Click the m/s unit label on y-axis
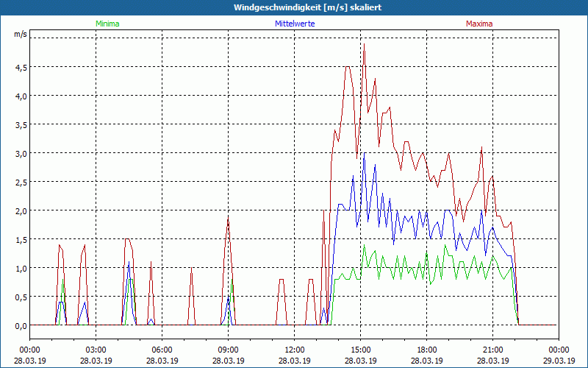The height and width of the screenshot is (368, 588). tap(20, 34)
